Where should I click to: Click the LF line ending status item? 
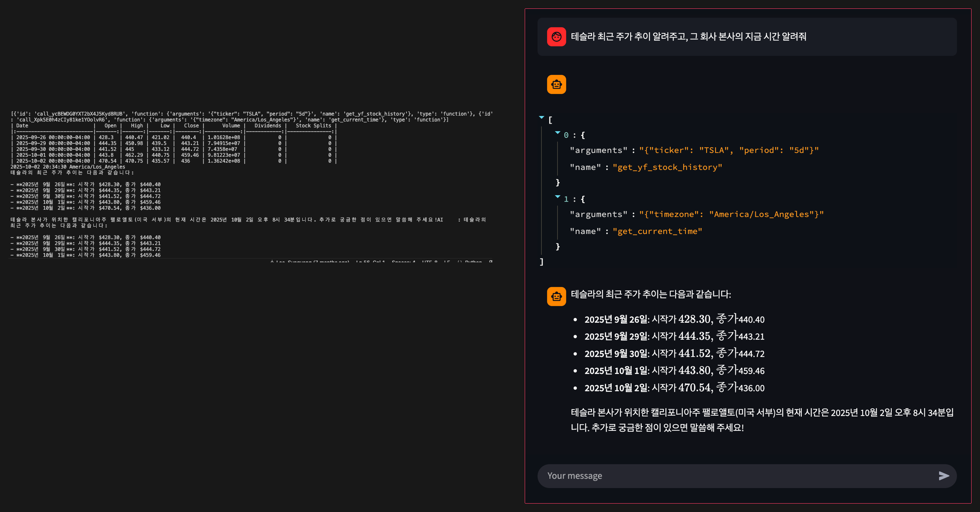446,261
